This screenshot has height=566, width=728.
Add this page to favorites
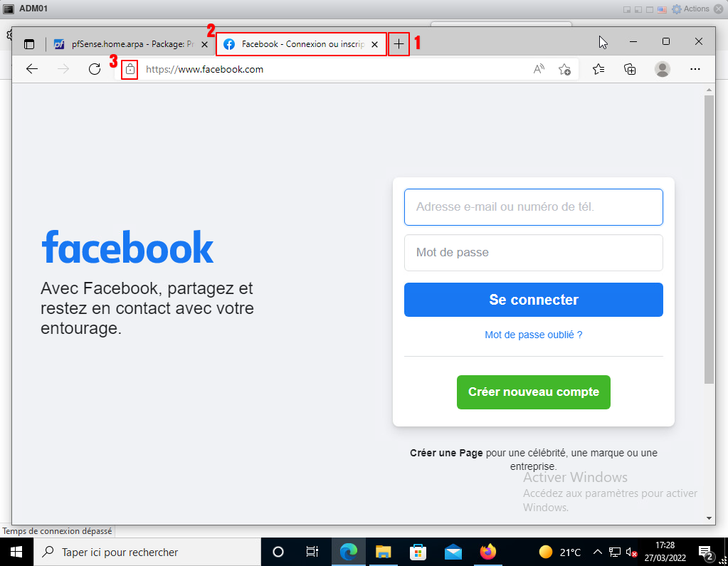pyautogui.click(x=564, y=69)
